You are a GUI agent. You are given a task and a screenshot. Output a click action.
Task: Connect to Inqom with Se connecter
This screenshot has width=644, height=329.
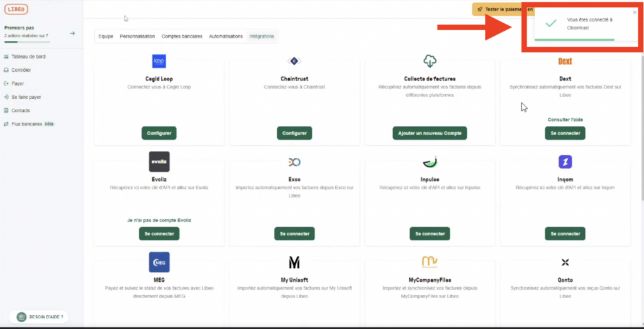565,234
